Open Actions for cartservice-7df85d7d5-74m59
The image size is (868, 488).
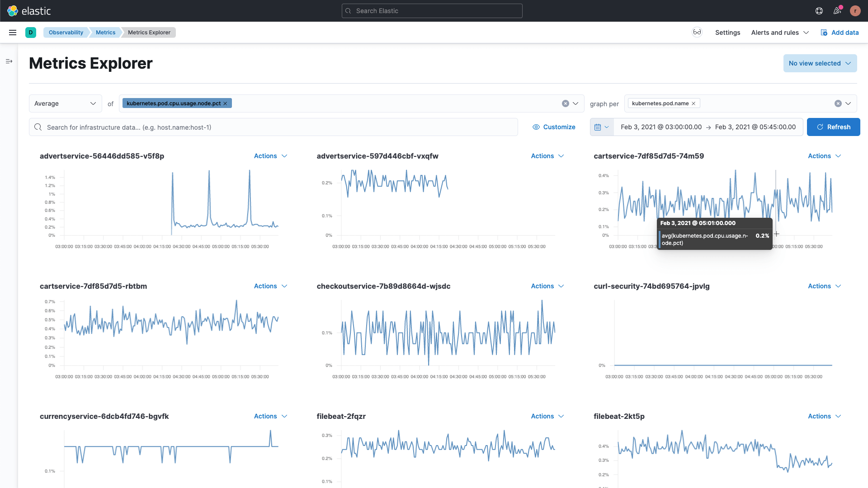825,156
